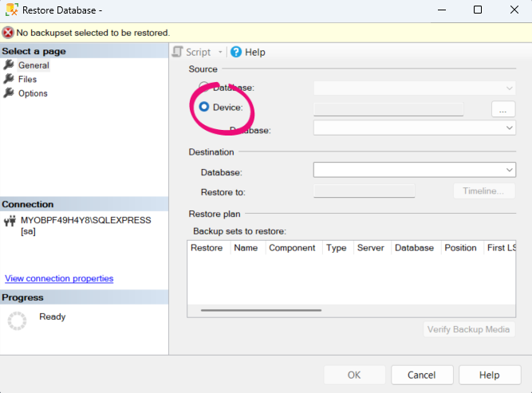Screen dimensions: 532x393
Task: Select the Database source radio button
Action: (x=204, y=87)
